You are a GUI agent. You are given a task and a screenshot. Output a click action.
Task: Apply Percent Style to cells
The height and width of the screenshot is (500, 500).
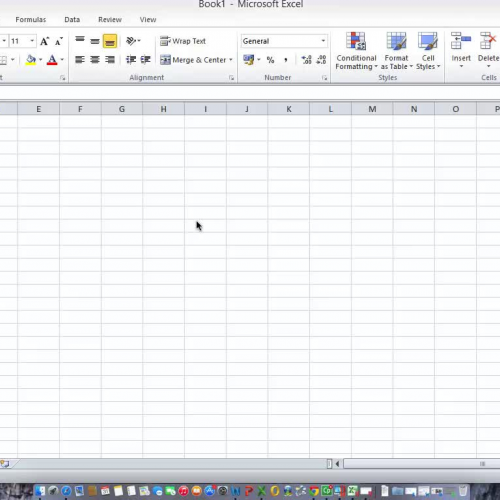pos(270,60)
